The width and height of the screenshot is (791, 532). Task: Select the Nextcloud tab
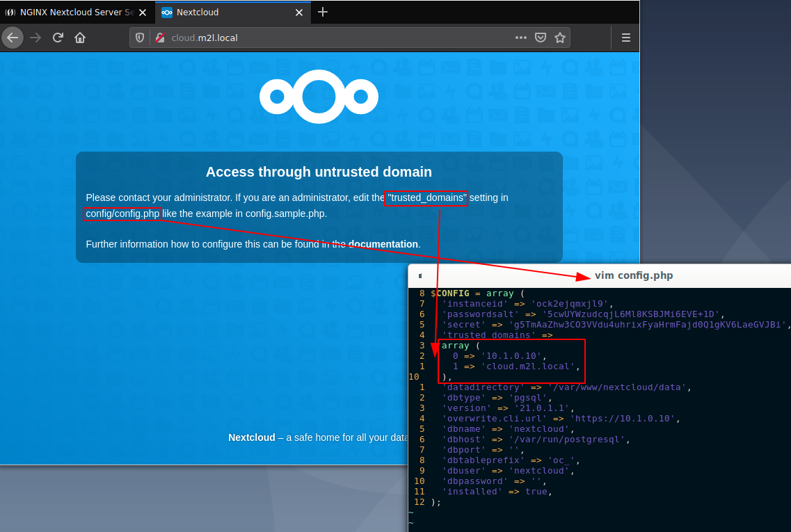point(232,12)
